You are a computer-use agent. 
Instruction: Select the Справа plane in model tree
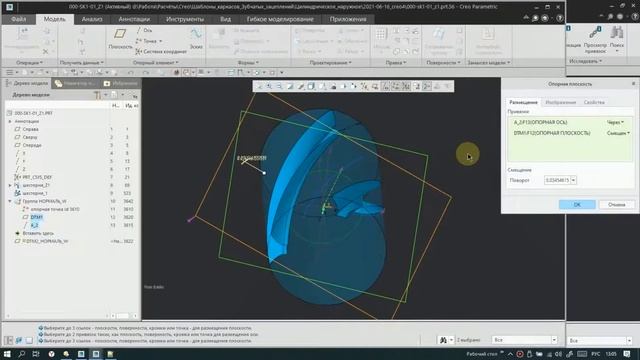tap(31, 129)
